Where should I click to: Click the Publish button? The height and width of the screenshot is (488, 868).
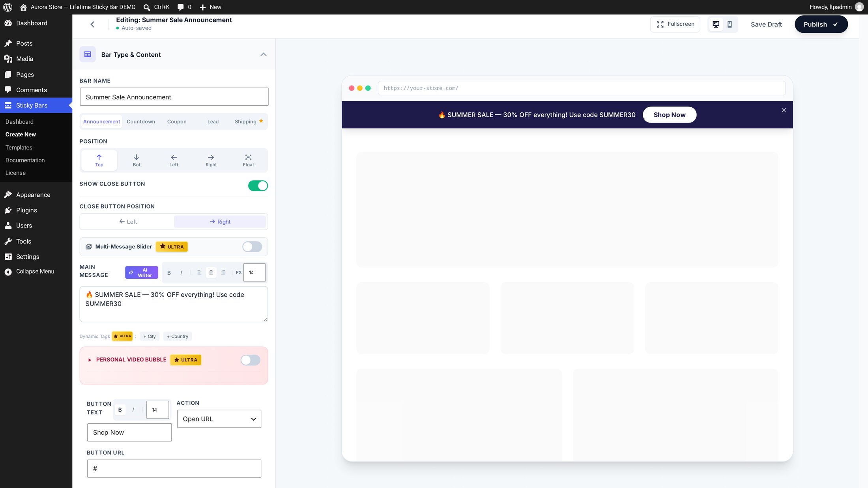[x=821, y=24]
